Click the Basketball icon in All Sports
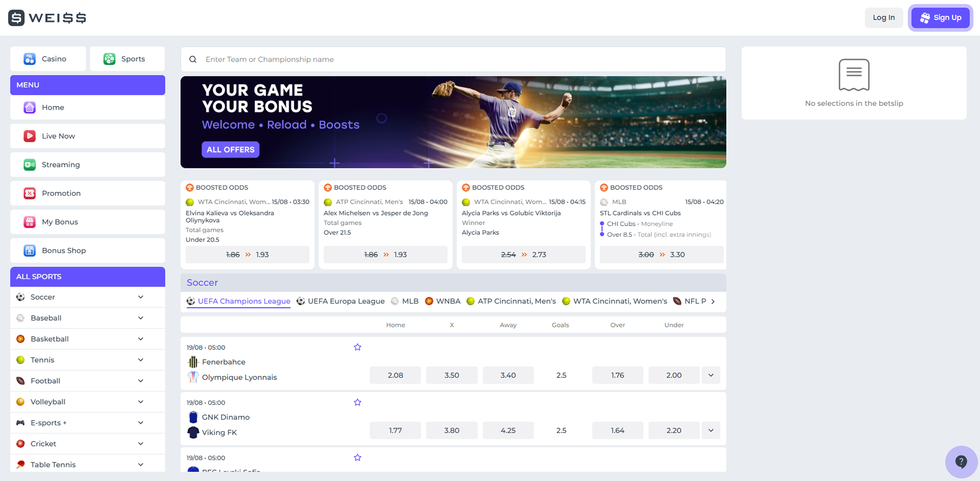 (20, 339)
